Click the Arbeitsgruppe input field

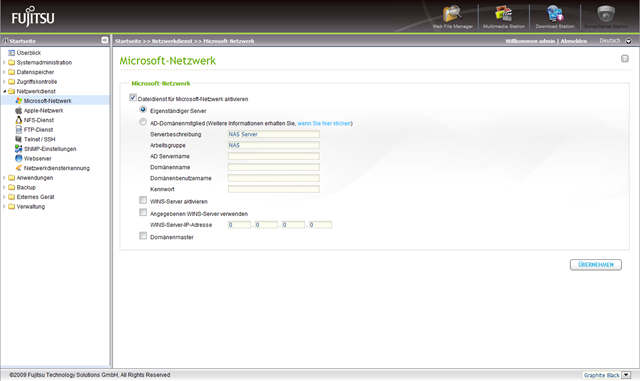pyautogui.click(x=273, y=145)
